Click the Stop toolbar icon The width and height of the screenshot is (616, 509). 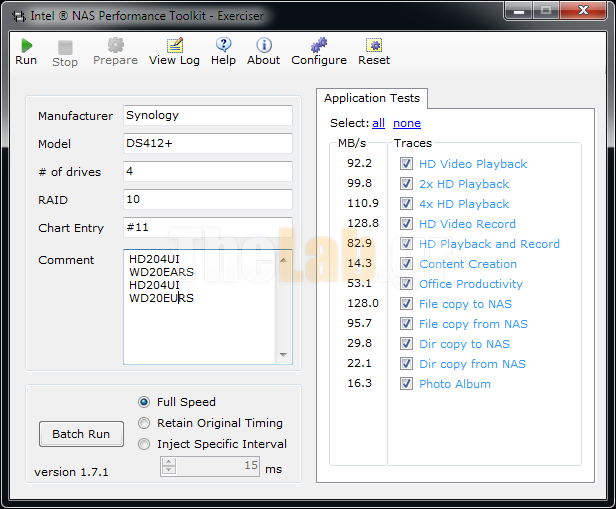[x=65, y=48]
